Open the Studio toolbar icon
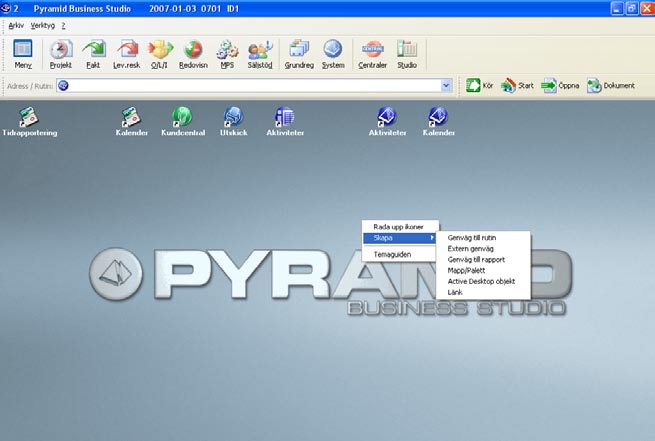The height and width of the screenshot is (441, 655). [407, 54]
